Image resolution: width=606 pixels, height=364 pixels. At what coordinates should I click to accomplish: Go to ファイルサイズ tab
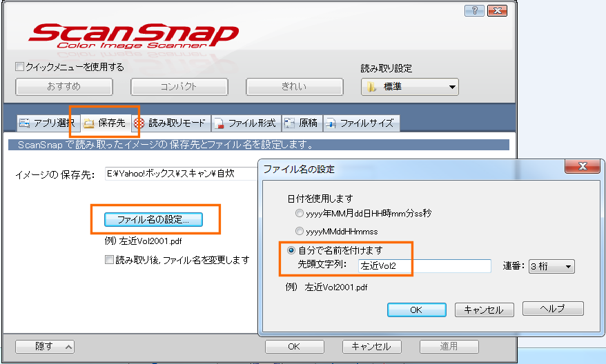click(360, 123)
